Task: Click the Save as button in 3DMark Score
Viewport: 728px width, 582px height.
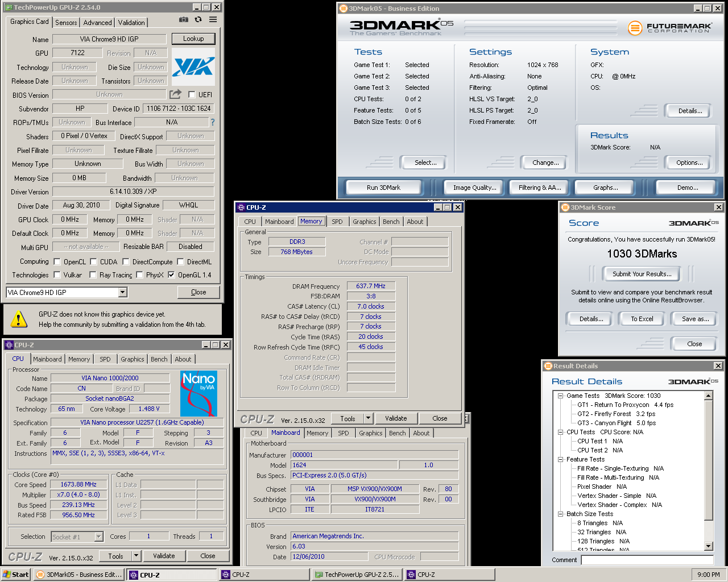Action: point(695,319)
